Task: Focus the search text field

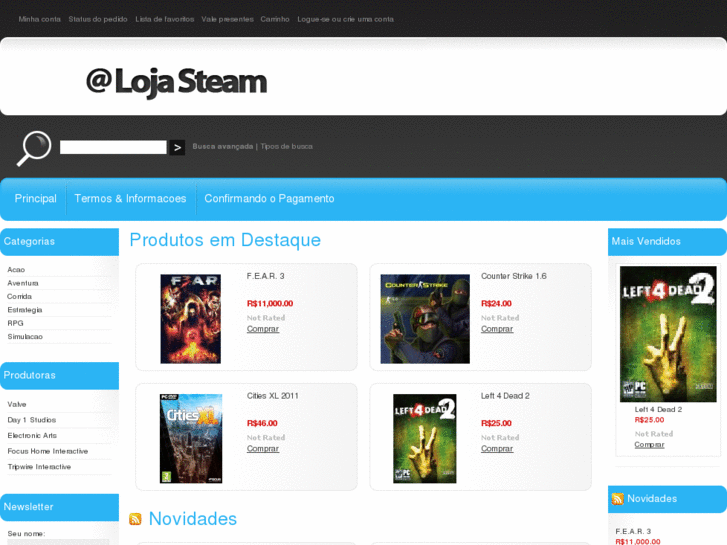Action: coord(113,147)
